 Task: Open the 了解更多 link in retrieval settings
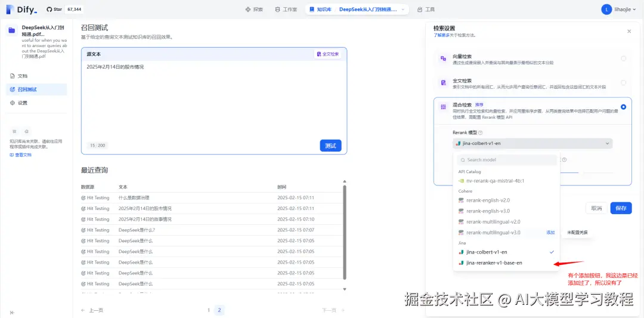(442, 35)
